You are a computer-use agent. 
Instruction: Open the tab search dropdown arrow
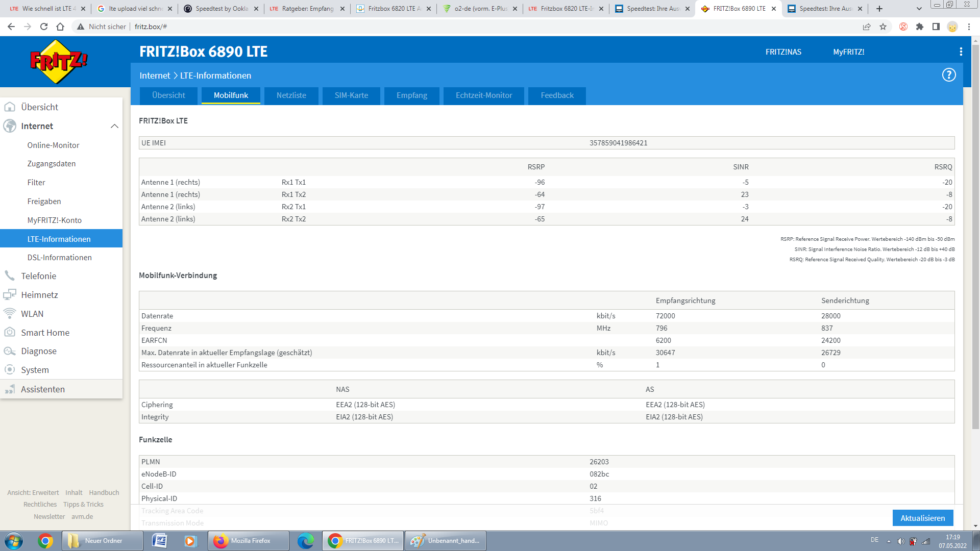[919, 9]
